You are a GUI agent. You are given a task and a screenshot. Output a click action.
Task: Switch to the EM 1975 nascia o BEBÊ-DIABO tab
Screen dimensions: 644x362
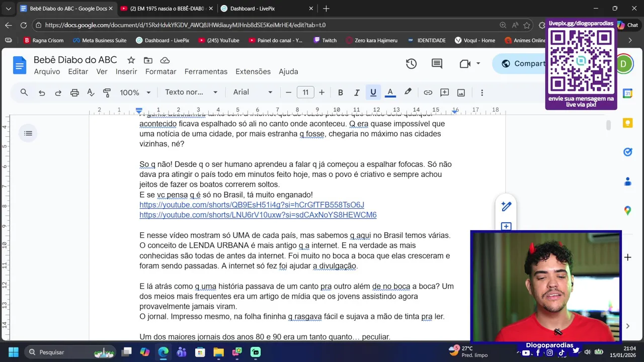tap(167, 9)
